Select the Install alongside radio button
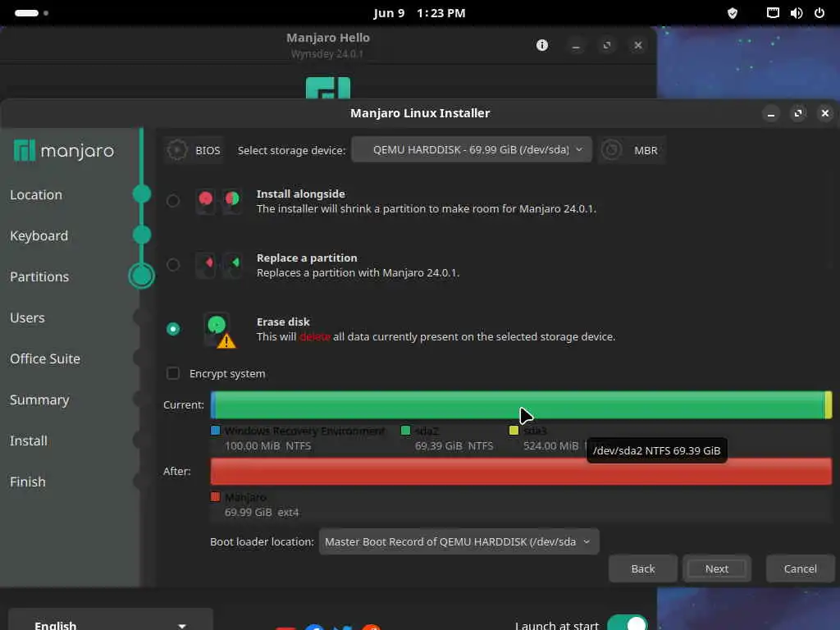Viewport: 840px width, 630px height. click(x=173, y=201)
